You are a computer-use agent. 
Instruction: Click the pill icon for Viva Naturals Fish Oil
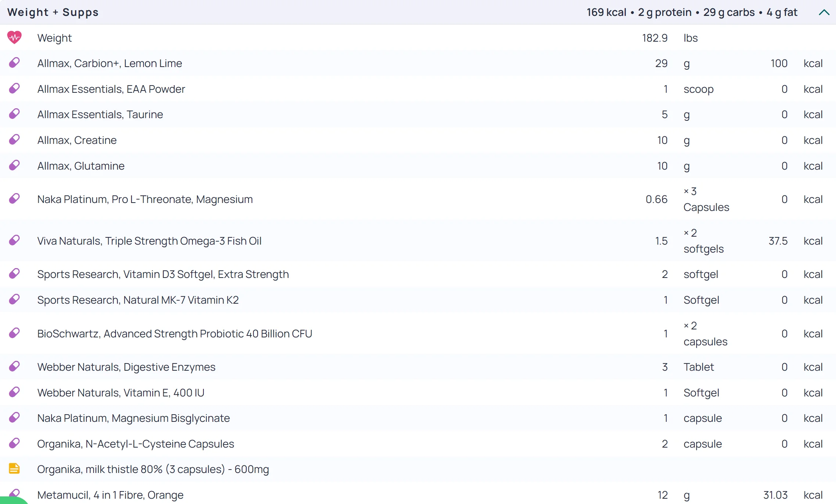coord(14,240)
